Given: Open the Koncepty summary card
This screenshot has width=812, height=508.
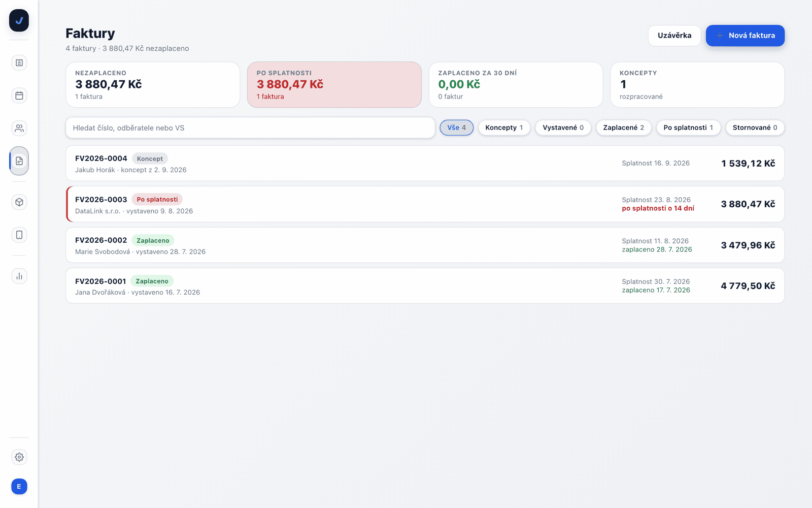Looking at the screenshot, I should 697,85.
